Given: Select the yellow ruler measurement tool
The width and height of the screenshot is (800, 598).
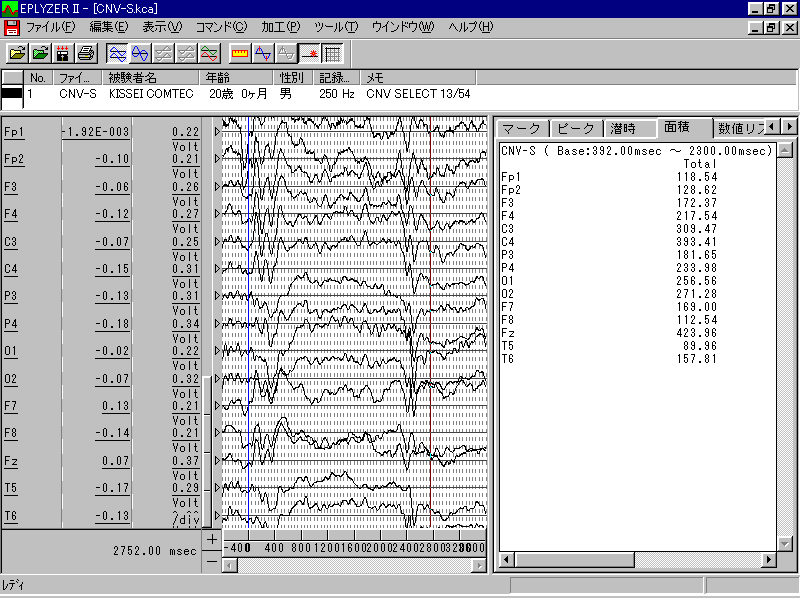Looking at the screenshot, I should pyautogui.click(x=240, y=53).
